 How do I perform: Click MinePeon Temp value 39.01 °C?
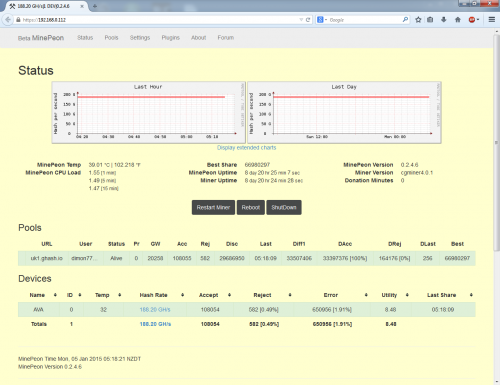pyautogui.click(x=99, y=165)
